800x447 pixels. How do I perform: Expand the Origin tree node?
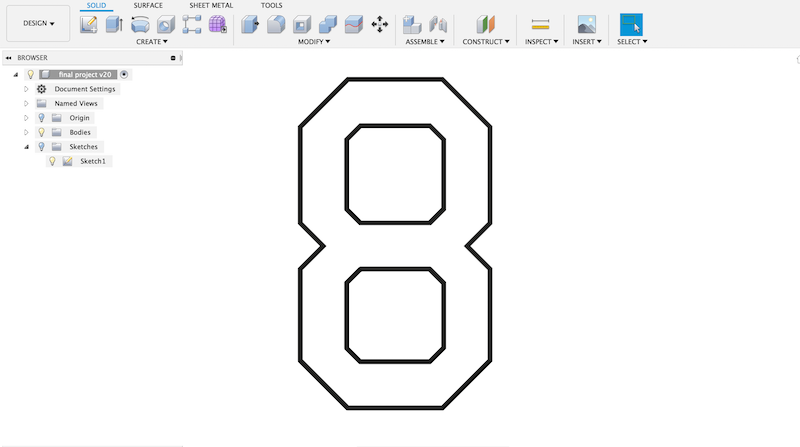pyautogui.click(x=26, y=118)
